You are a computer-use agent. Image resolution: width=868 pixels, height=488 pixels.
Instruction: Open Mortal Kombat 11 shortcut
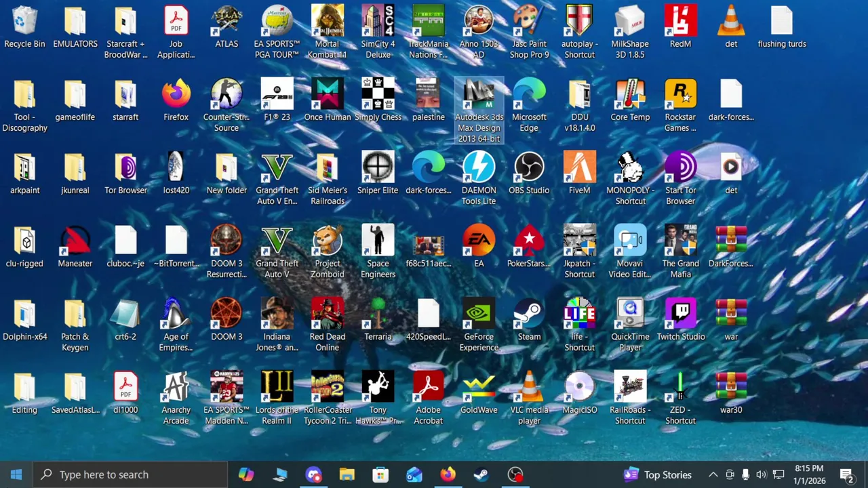(x=328, y=31)
